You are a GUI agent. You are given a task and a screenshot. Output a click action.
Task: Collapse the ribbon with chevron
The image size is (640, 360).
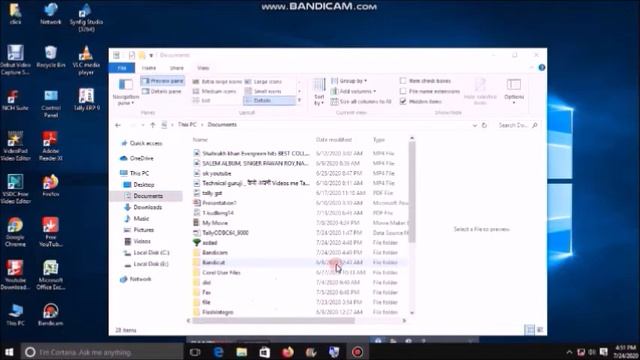pyautogui.click(x=531, y=68)
